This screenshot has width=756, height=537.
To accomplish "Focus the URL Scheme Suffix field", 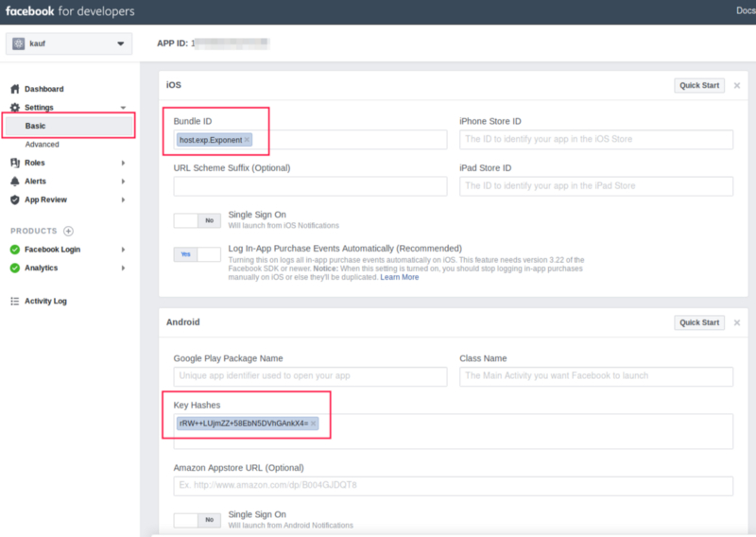I will coord(310,186).
